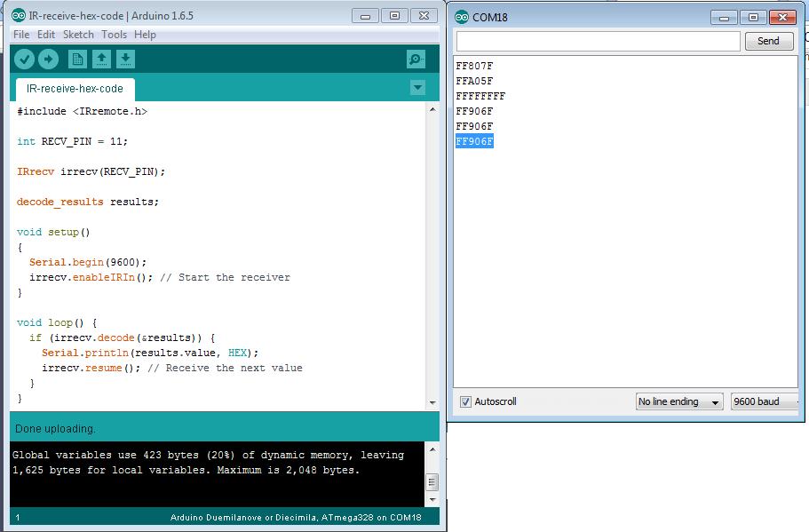The height and width of the screenshot is (532, 809).
Task: Click the void loop() line
Action: (57, 323)
